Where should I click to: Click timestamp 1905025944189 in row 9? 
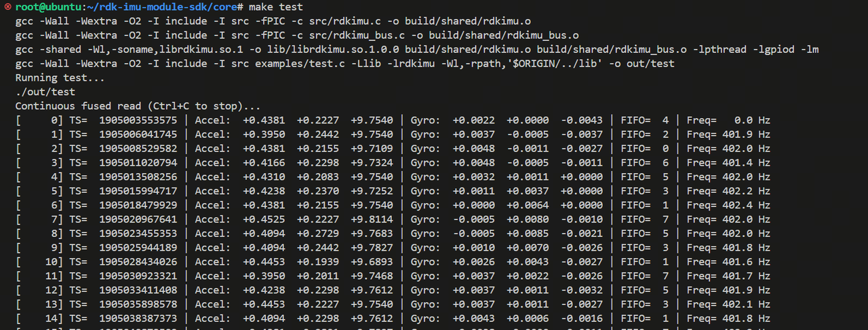tap(138, 247)
